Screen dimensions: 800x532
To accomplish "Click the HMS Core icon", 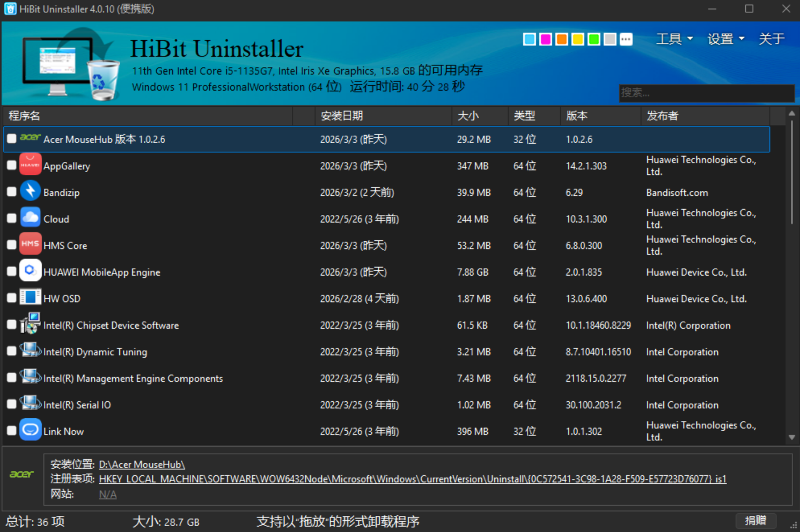I will [30, 245].
